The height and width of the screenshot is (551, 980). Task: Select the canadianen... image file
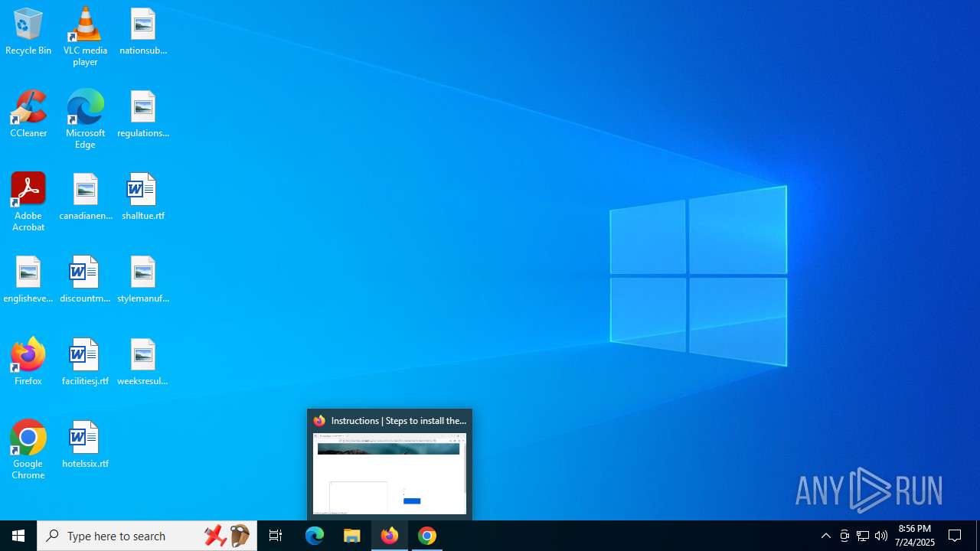point(86,197)
